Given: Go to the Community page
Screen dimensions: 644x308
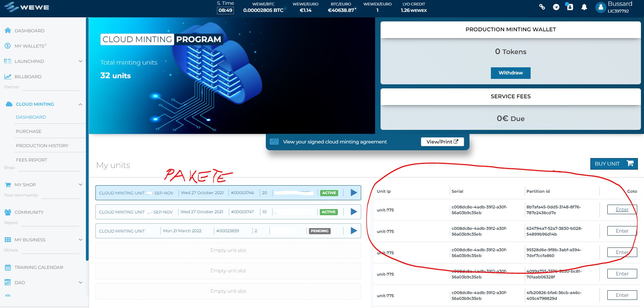Looking at the screenshot, I should (29, 212).
